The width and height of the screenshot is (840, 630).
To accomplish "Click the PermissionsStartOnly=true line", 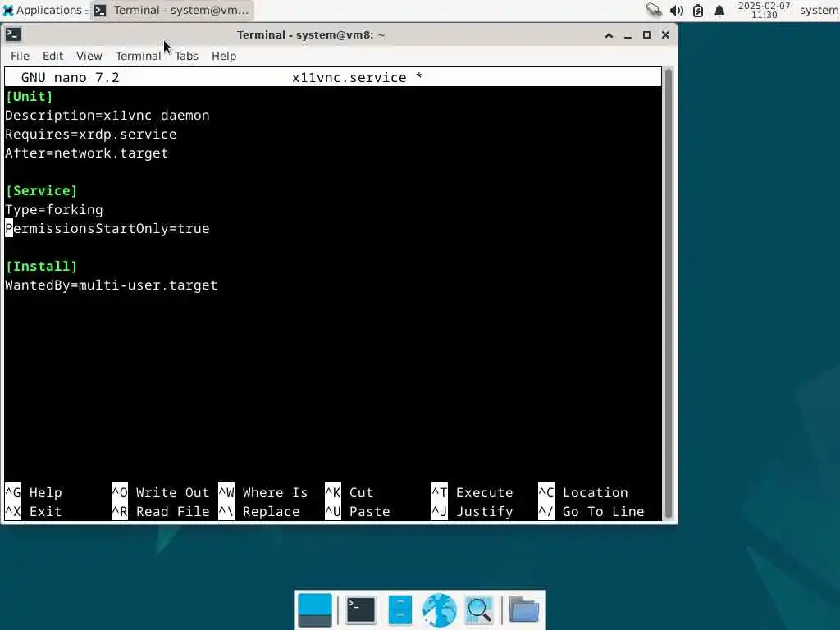I will [107, 228].
